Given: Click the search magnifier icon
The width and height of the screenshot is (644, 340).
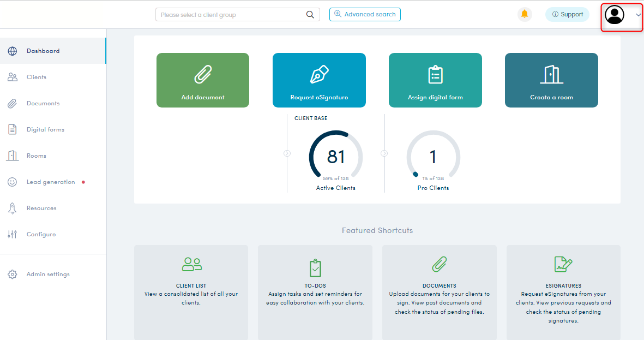Looking at the screenshot, I should tap(310, 15).
